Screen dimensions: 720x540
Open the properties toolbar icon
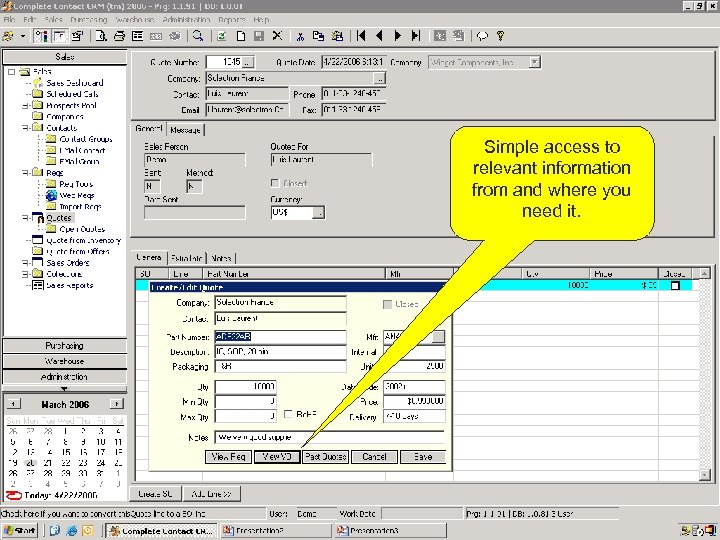[x=78, y=36]
